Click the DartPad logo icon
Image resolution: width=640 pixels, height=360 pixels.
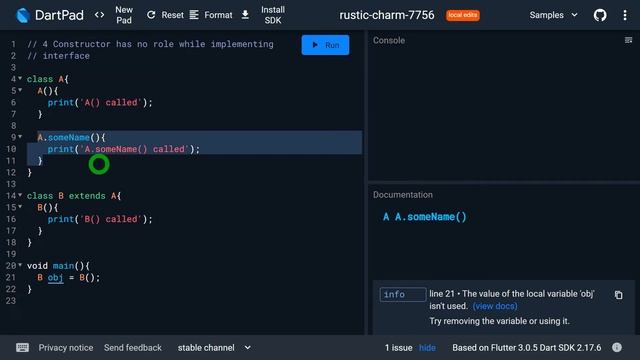[22, 16]
